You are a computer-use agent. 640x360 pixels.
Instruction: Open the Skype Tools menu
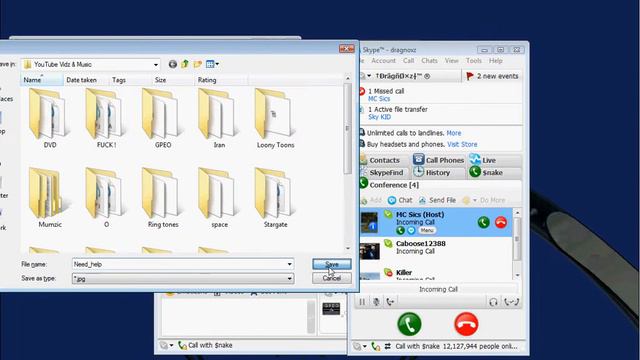coord(473,60)
